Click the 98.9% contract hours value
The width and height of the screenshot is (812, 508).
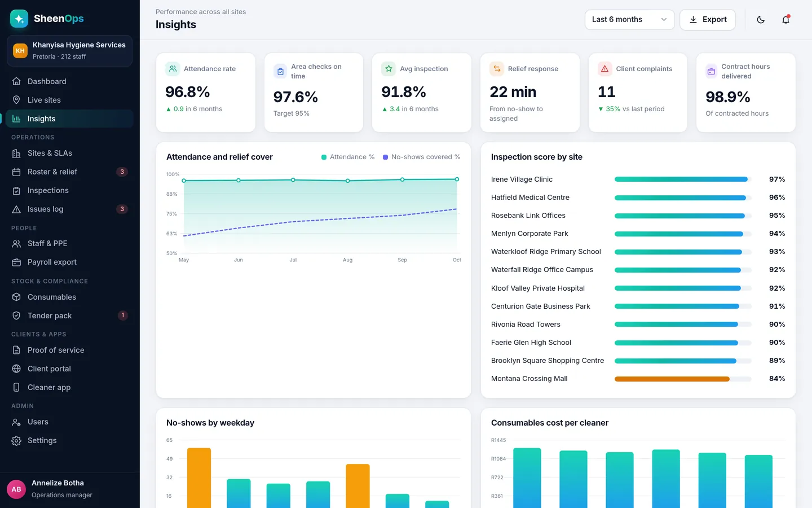click(x=728, y=97)
